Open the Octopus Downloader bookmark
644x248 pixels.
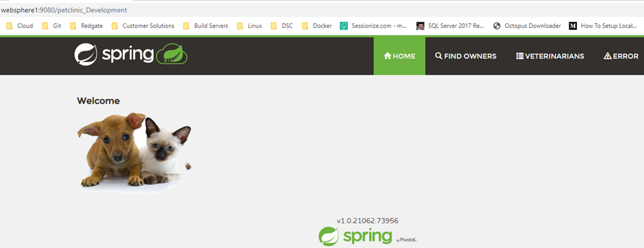point(527,26)
